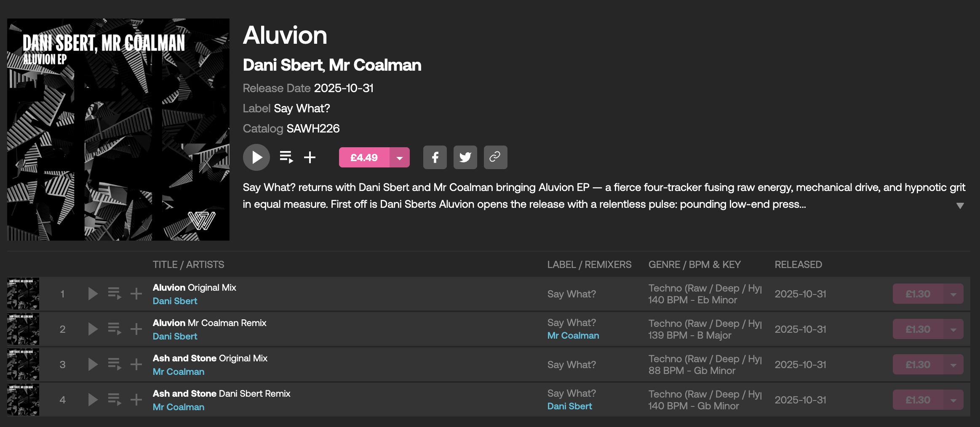Add Ash and Stone Original Mix to playlist
980x427 pixels.
136,364
